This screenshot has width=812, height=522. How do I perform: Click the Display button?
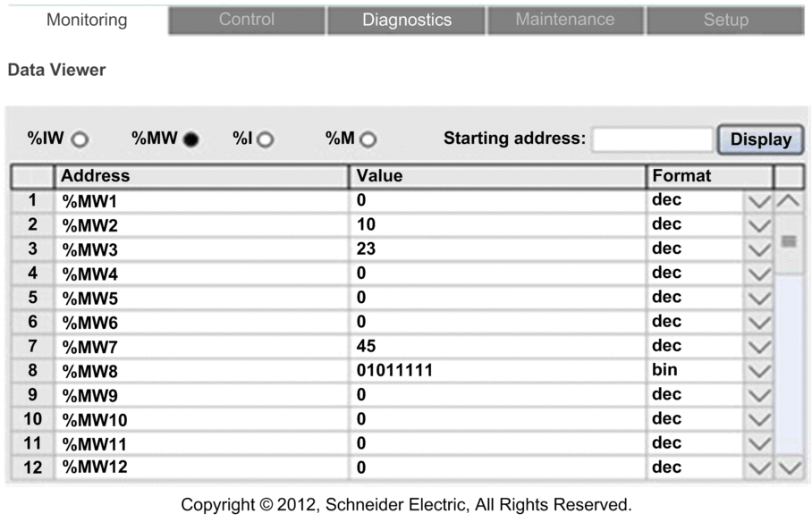(761, 139)
